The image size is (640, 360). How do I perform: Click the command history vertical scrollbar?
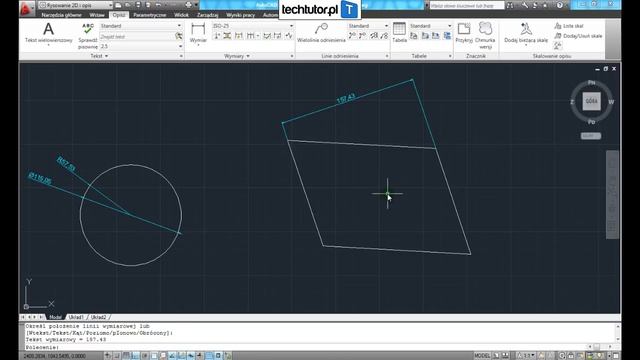[618, 333]
